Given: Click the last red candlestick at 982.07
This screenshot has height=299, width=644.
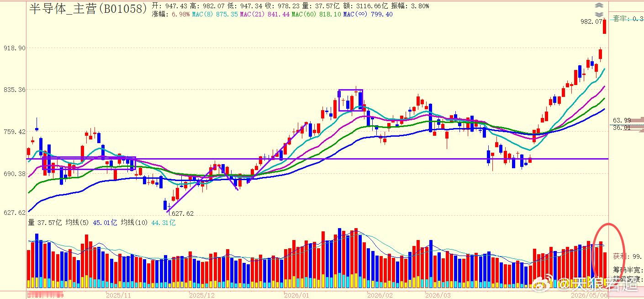Looking at the screenshot, I should click(604, 26).
